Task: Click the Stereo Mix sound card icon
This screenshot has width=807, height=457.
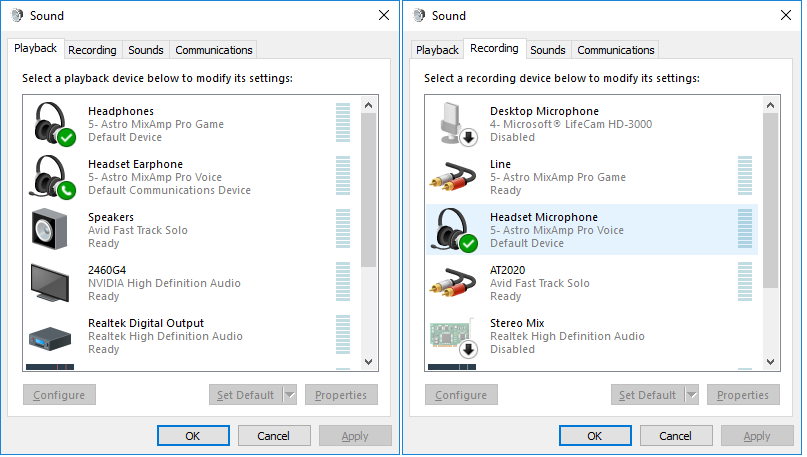Action: [x=453, y=337]
